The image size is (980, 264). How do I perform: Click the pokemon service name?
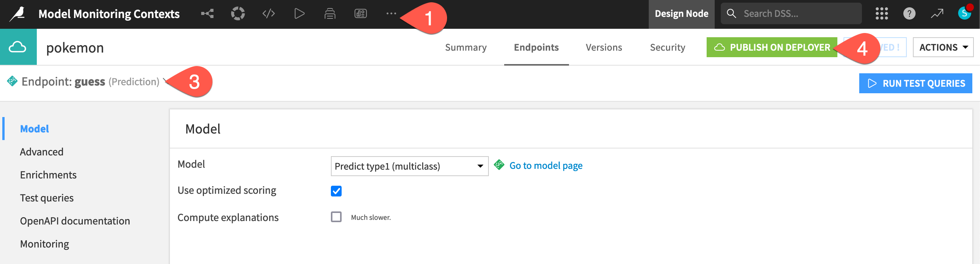[75, 48]
